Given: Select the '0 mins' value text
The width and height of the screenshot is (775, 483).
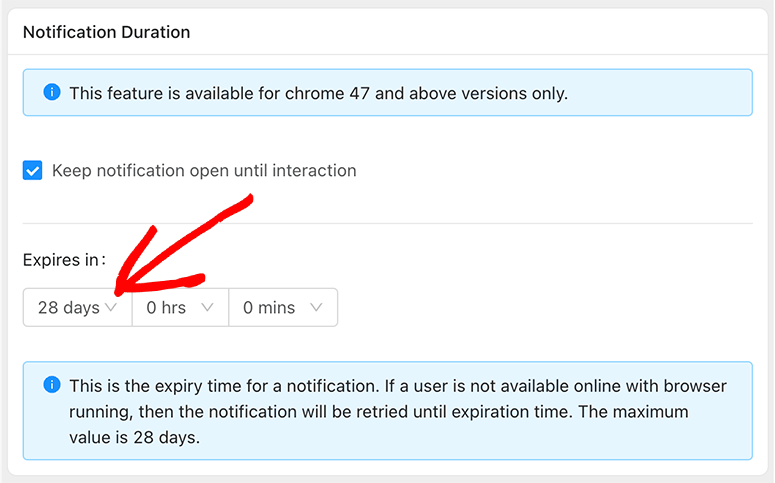Looking at the screenshot, I should 269,308.
